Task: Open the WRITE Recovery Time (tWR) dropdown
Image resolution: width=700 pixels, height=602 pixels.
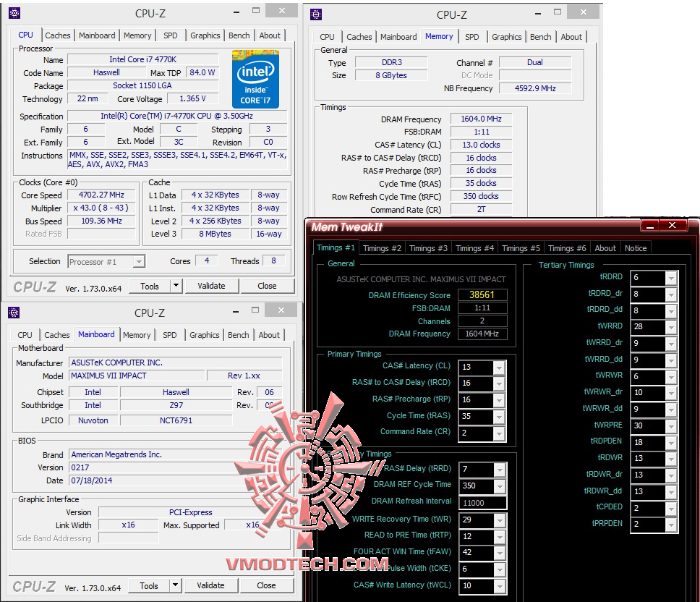Action: pyautogui.click(x=500, y=520)
